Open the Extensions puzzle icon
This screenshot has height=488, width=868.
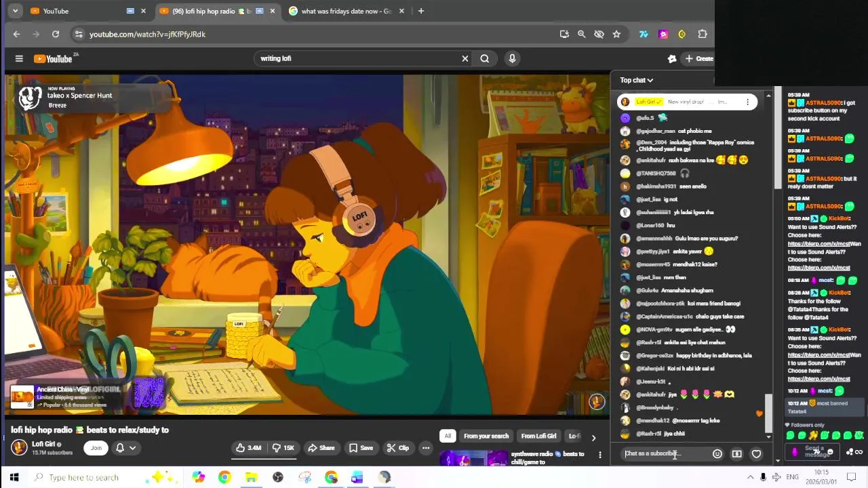coord(703,34)
